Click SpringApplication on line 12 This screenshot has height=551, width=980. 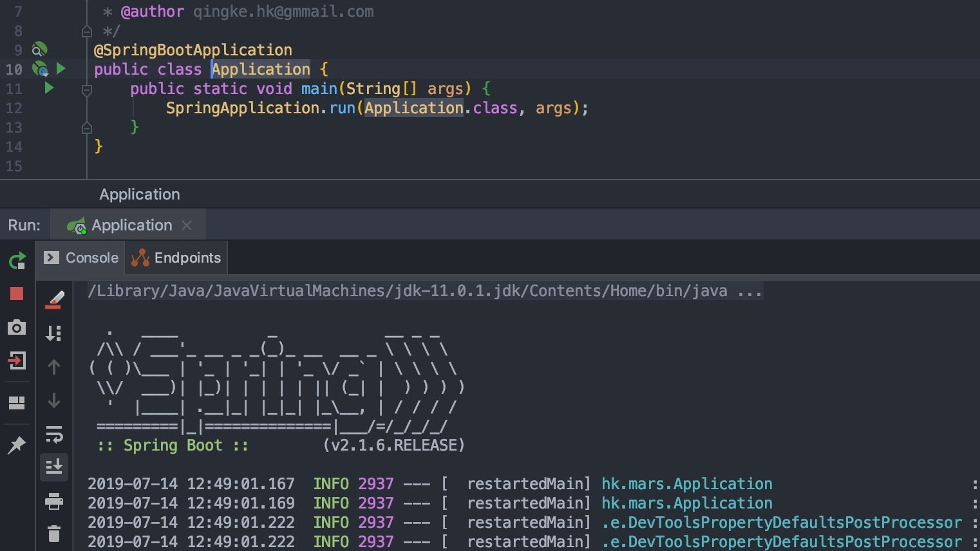pos(243,108)
